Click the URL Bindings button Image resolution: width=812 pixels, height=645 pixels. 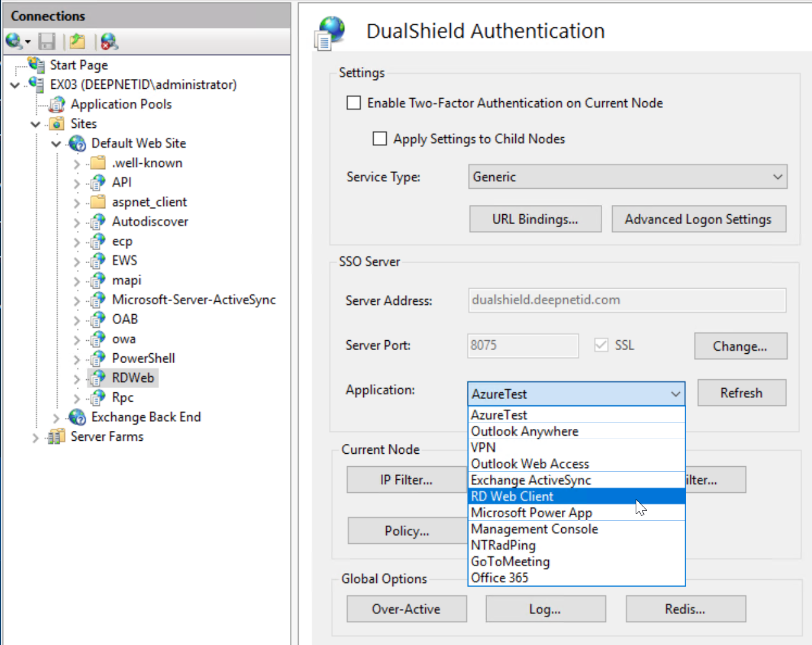pos(535,219)
